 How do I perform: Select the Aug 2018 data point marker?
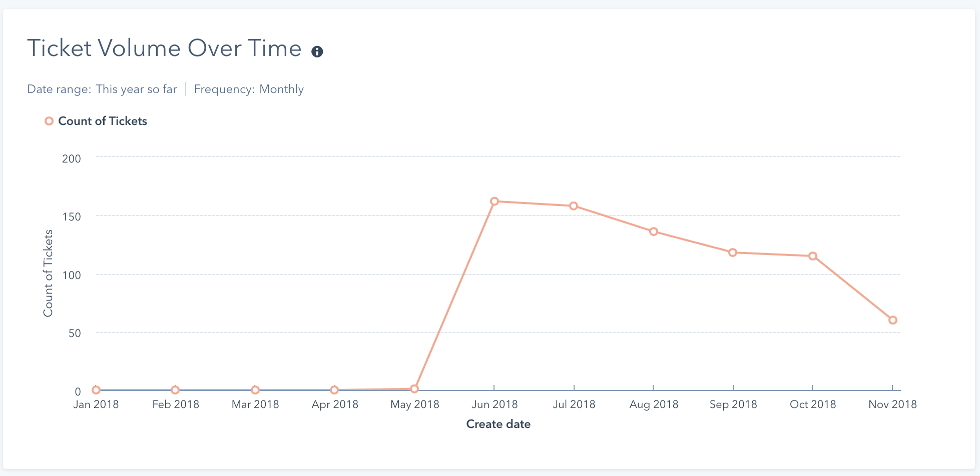654,231
